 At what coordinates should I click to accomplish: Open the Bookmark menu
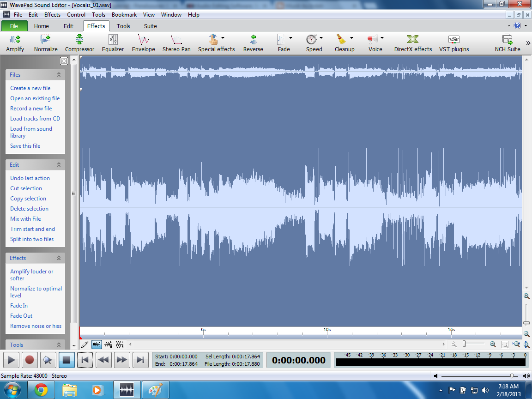[x=124, y=15]
